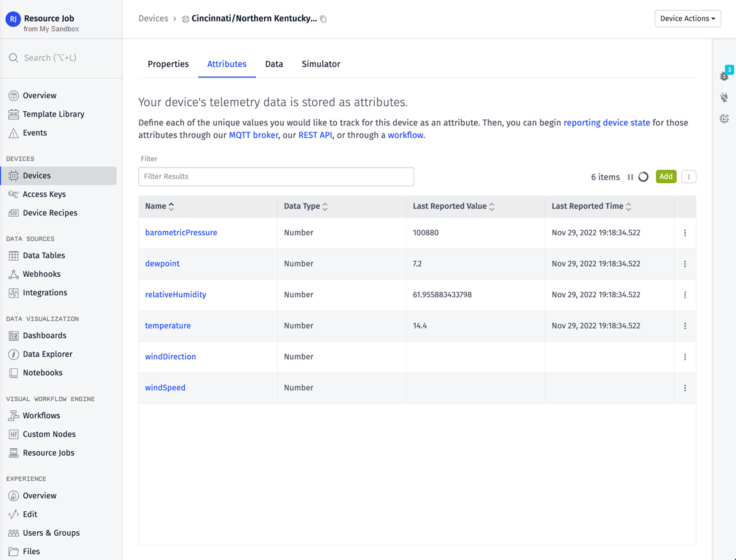Open Integrations page
Viewport: 736px width, 560px height.
point(45,292)
